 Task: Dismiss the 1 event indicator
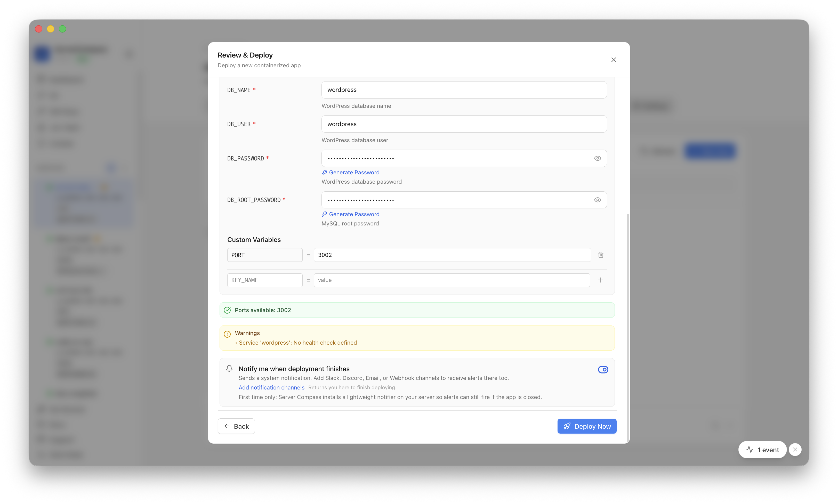pyautogui.click(x=795, y=450)
